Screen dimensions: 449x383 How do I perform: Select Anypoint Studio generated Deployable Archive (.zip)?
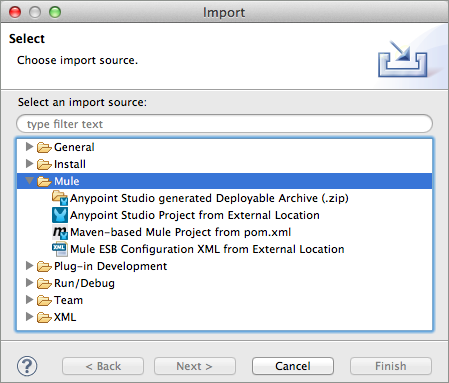(209, 198)
